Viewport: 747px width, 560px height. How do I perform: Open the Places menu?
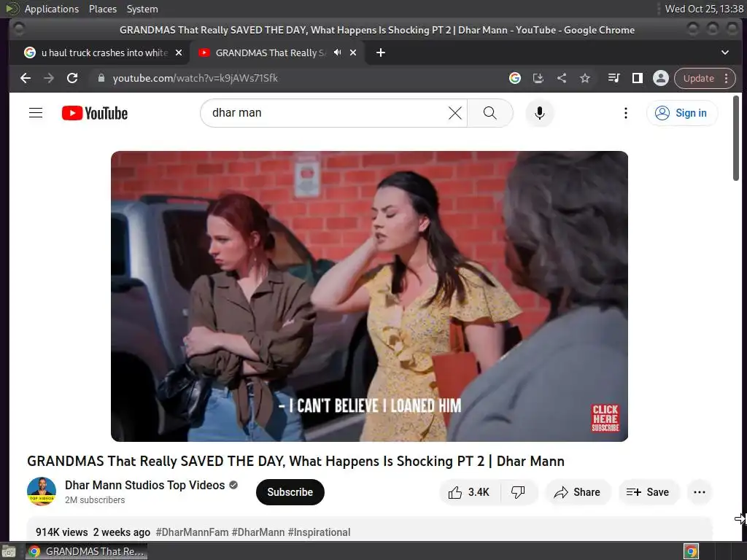(102, 9)
